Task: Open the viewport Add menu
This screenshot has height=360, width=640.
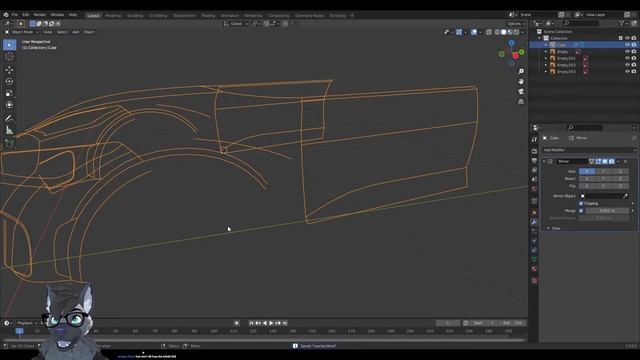Action: [x=76, y=32]
